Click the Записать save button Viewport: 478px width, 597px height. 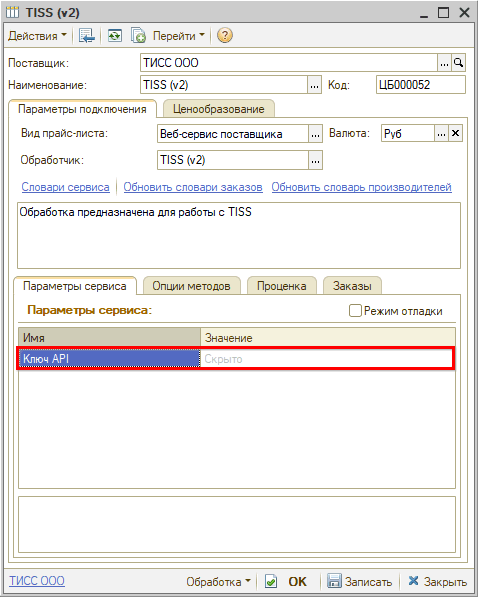pyautogui.click(x=360, y=581)
